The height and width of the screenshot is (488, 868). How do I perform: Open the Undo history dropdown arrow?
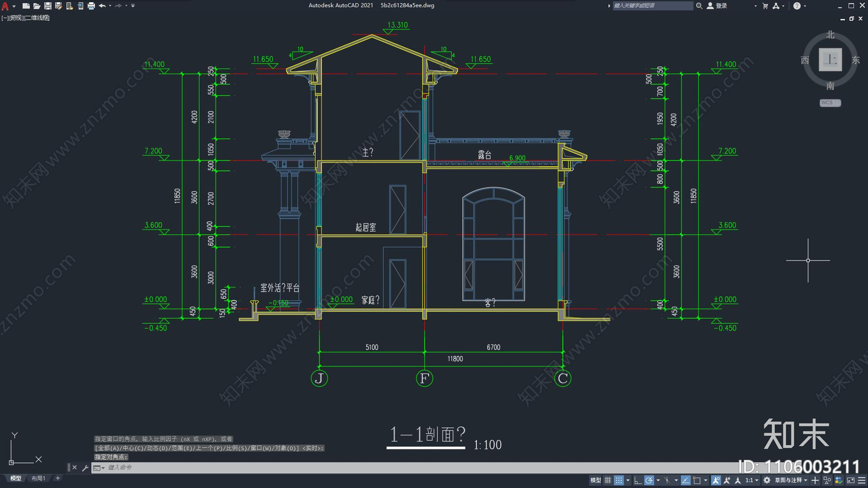coord(110,6)
